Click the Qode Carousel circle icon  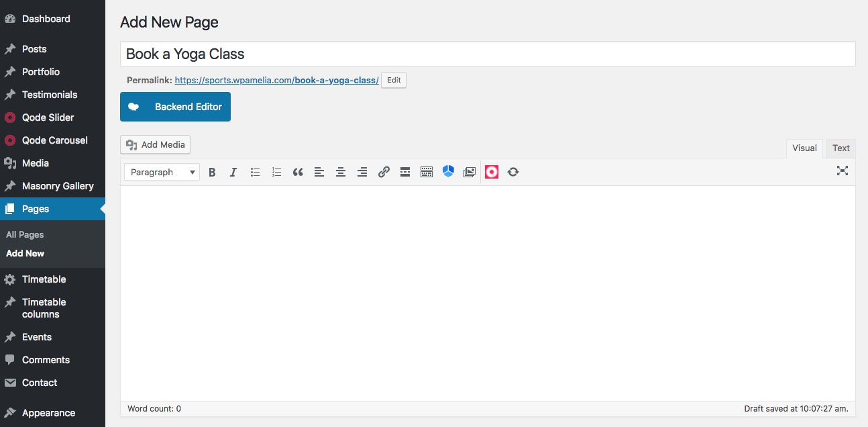(x=10, y=140)
